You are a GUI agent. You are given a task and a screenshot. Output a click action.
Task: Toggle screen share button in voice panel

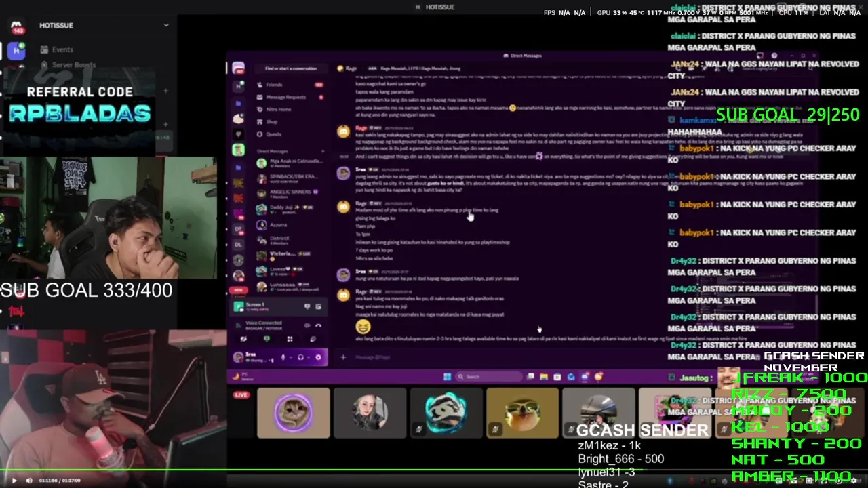coord(267,339)
